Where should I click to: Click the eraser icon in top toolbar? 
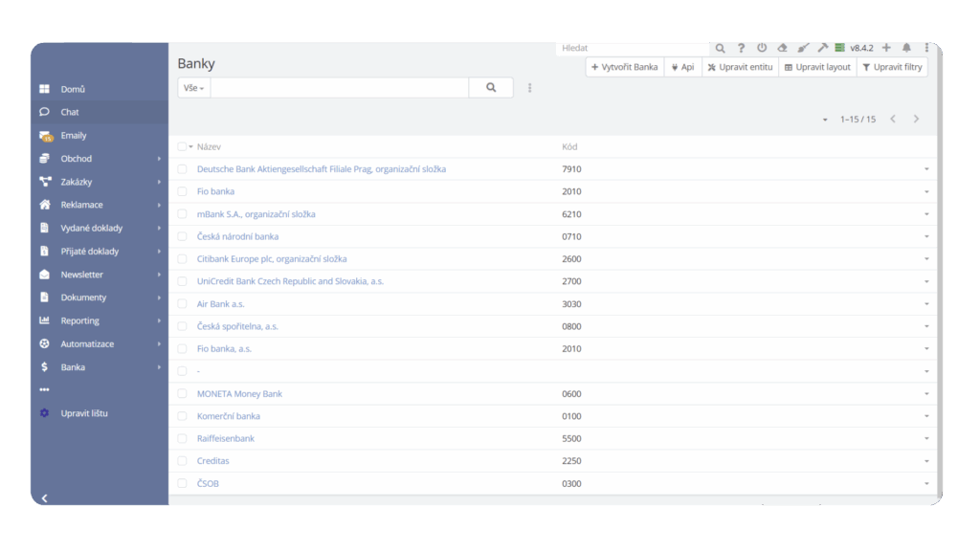tap(782, 48)
